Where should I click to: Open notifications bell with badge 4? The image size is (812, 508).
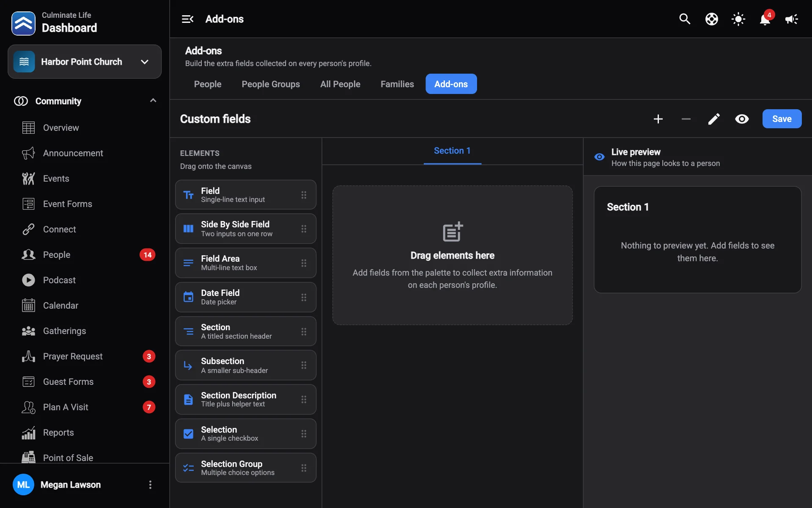coord(765,19)
